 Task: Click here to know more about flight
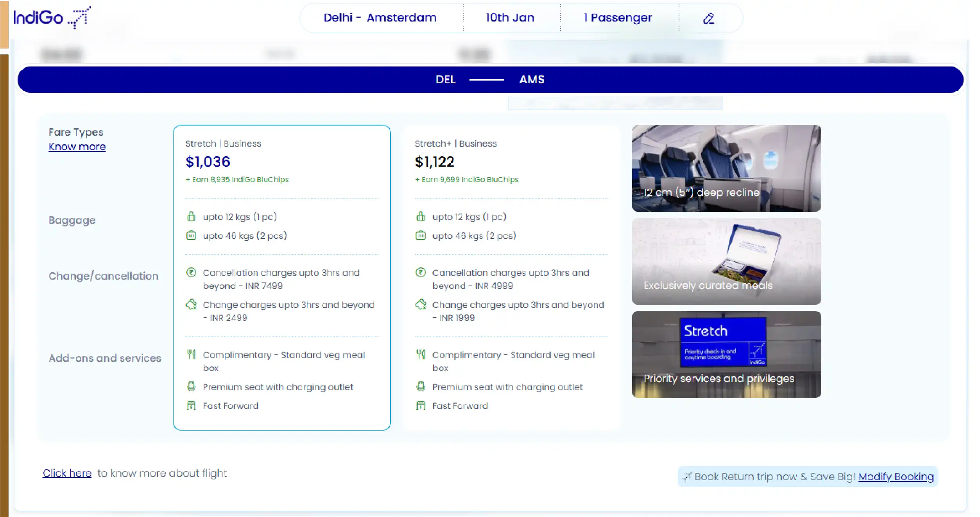pos(67,473)
